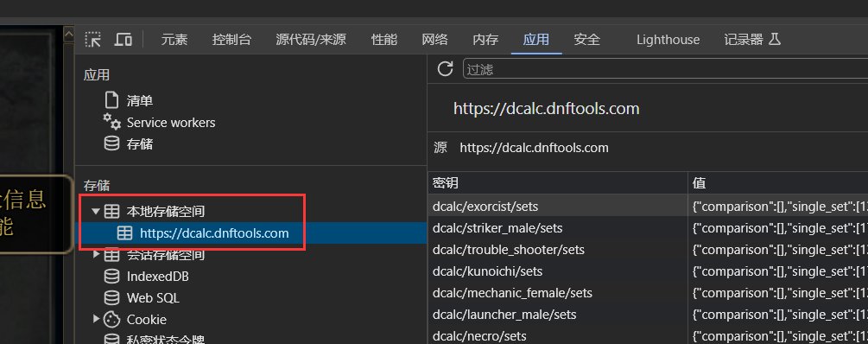Select the 会话存储空间 tree item
The height and width of the screenshot is (344, 868).
[x=166, y=255]
